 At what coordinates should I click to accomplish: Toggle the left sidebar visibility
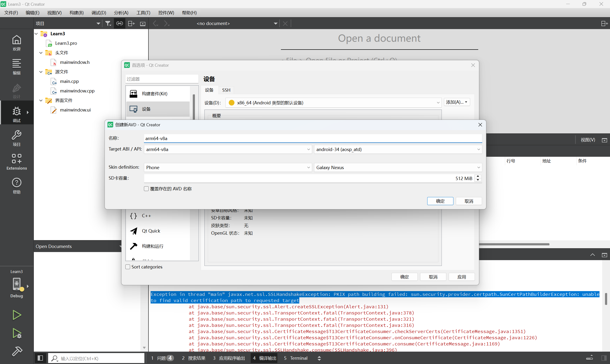click(x=40, y=358)
